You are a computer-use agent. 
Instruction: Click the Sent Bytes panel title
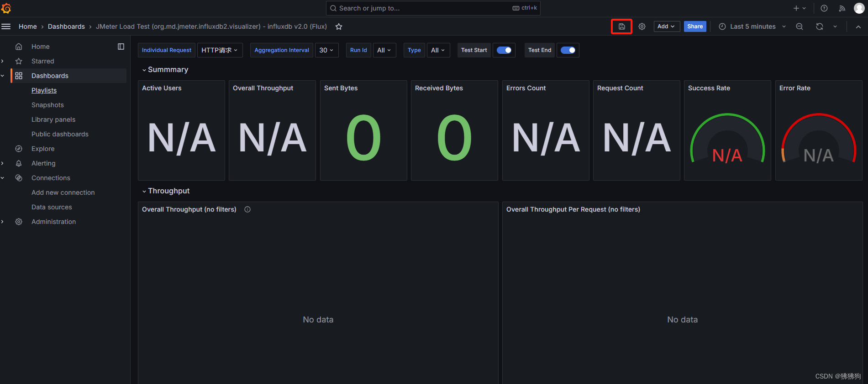[341, 88]
